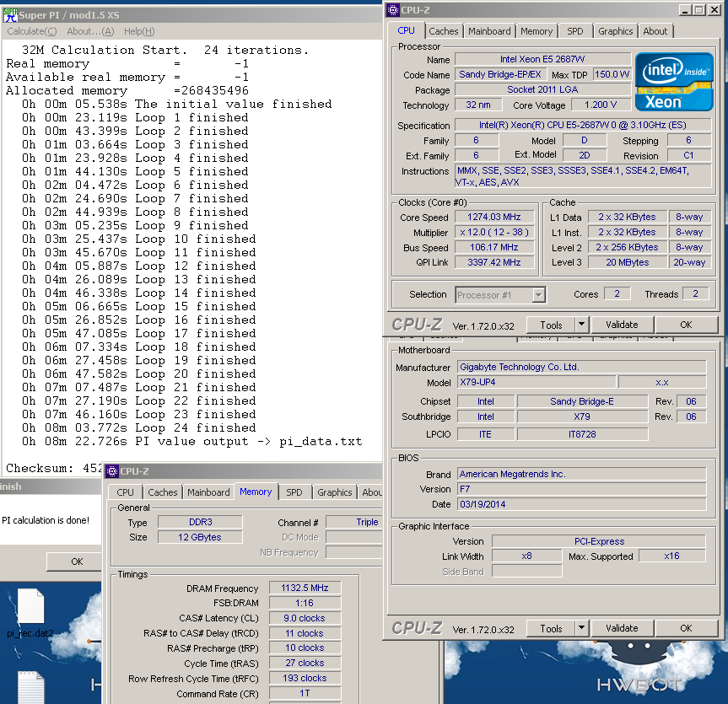Click the Loop 24 finished line in Super PI
Screen dimensions: 728x704
point(139,427)
